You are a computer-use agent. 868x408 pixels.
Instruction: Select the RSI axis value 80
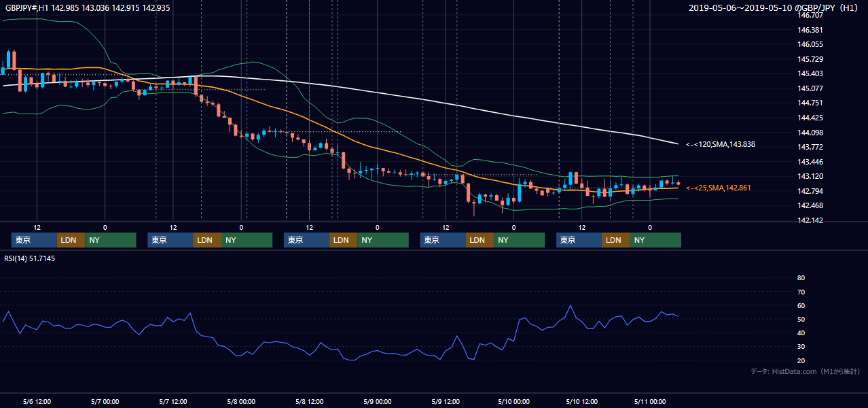(x=801, y=278)
